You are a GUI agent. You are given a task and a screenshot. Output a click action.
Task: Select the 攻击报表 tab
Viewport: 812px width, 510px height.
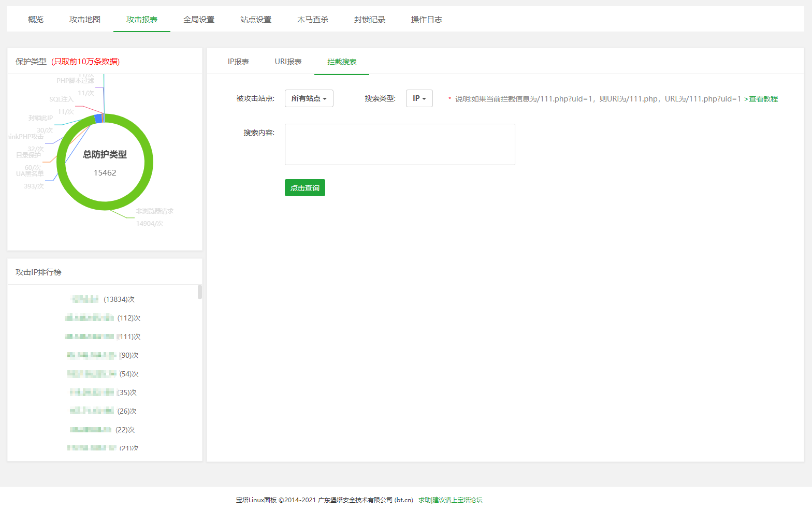pyautogui.click(x=142, y=20)
